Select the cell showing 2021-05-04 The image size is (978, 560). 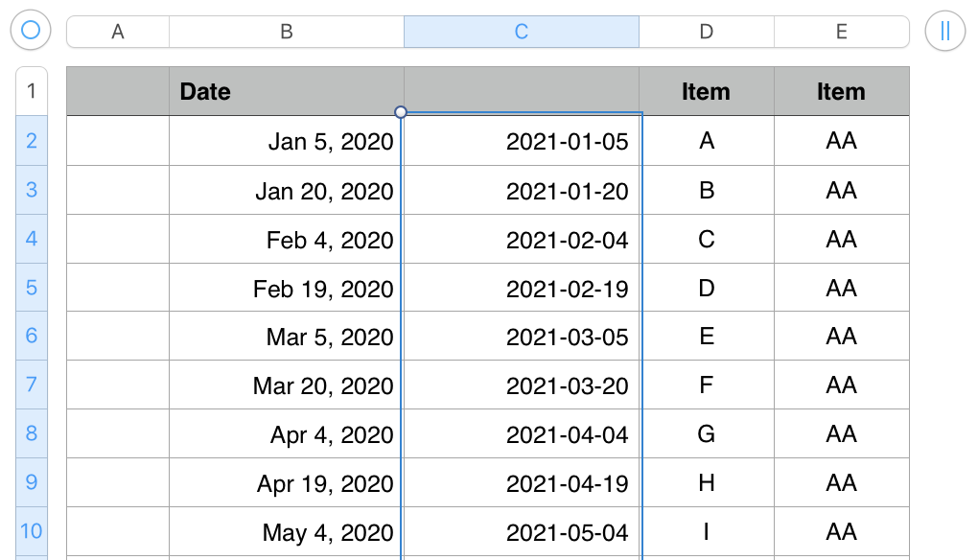522,532
